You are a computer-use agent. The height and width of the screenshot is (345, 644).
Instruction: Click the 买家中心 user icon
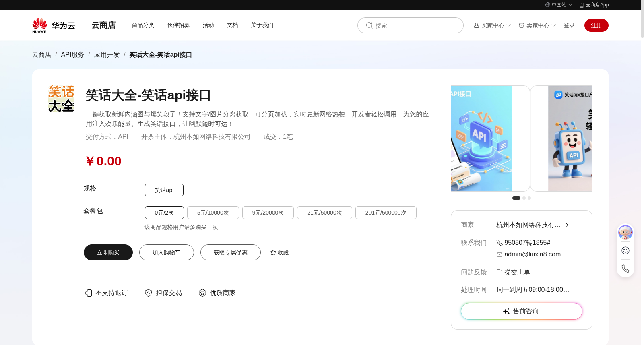(477, 25)
